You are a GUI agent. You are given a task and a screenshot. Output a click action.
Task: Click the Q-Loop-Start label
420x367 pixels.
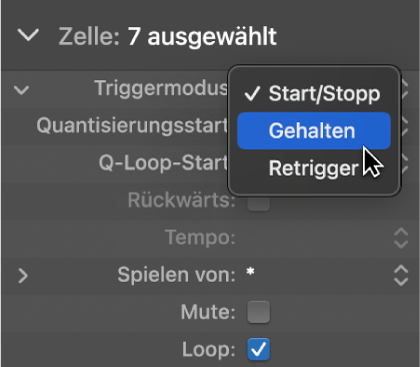pos(163,163)
